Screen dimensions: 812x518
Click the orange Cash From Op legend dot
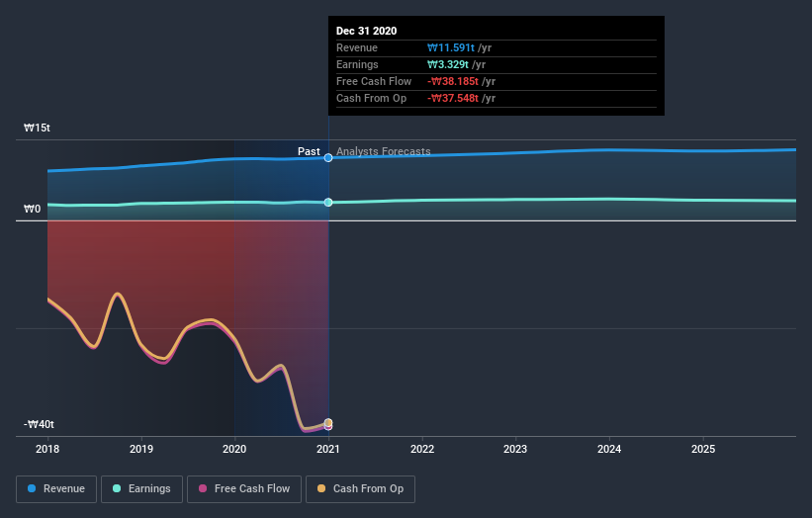click(x=321, y=488)
